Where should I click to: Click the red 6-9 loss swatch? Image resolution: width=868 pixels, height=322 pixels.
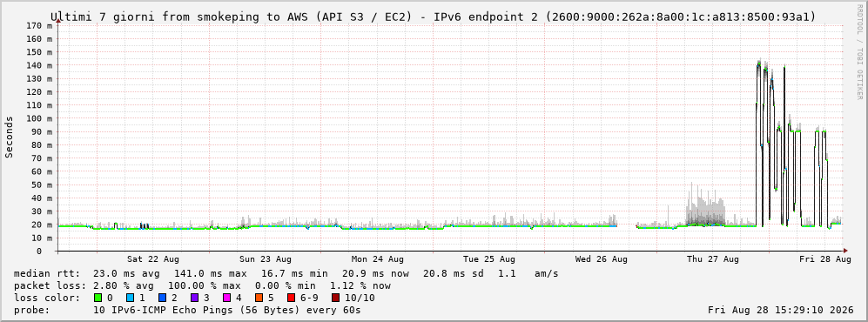click(x=290, y=298)
